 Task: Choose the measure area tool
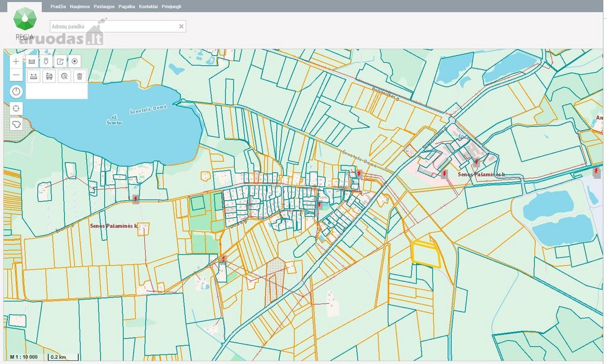[x=49, y=76]
